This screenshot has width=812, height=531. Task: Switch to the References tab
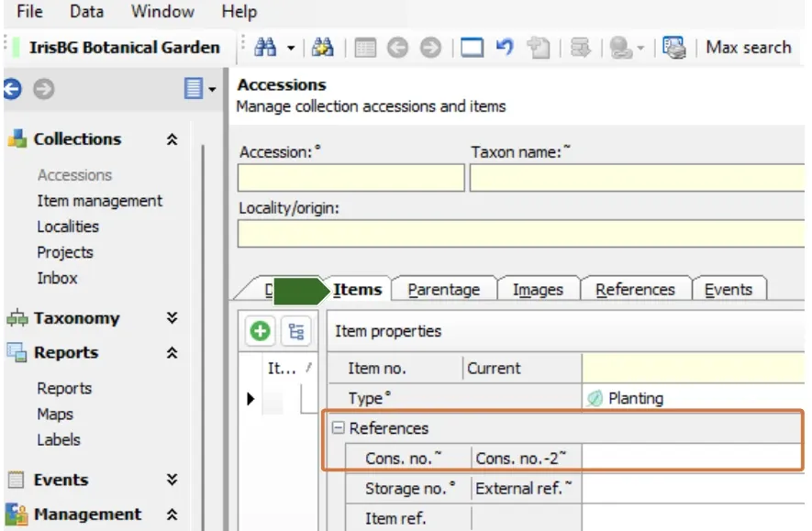click(x=636, y=289)
